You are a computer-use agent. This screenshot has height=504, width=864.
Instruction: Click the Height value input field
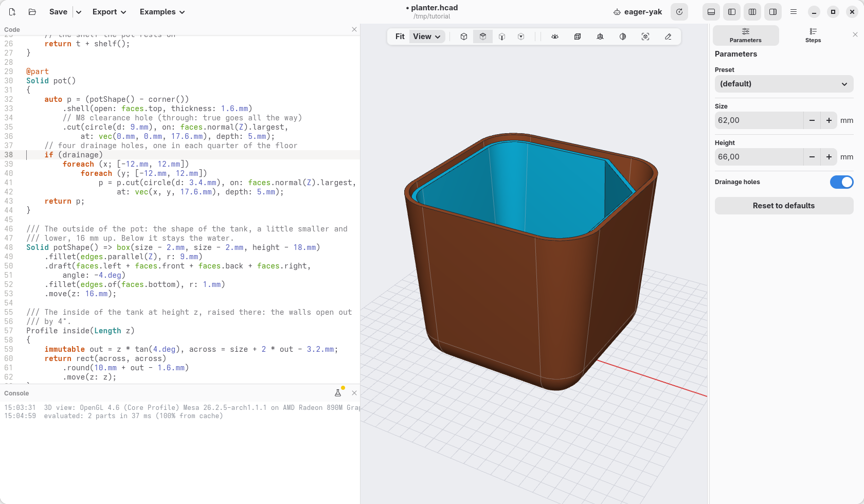pyautogui.click(x=759, y=157)
